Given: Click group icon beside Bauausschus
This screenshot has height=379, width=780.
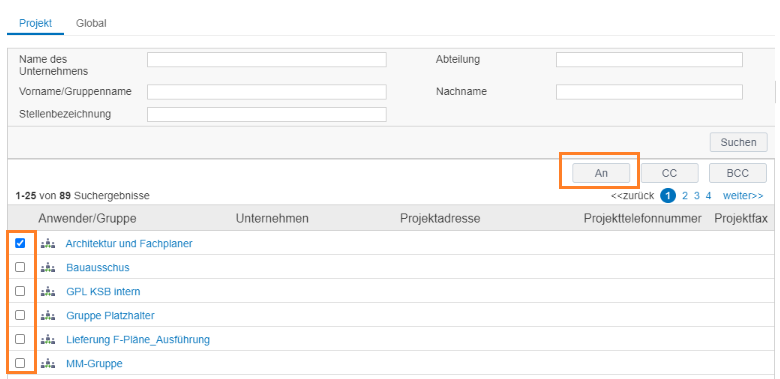Looking at the screenshot, I should [x=48, y=268].
